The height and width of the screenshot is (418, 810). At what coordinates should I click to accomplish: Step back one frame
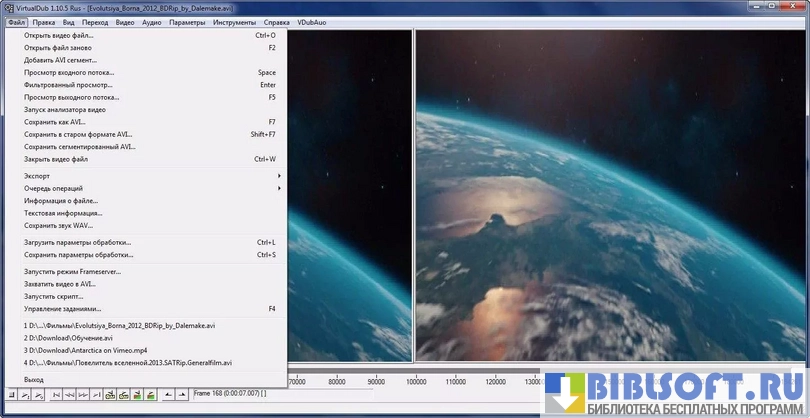pos(69,395)
